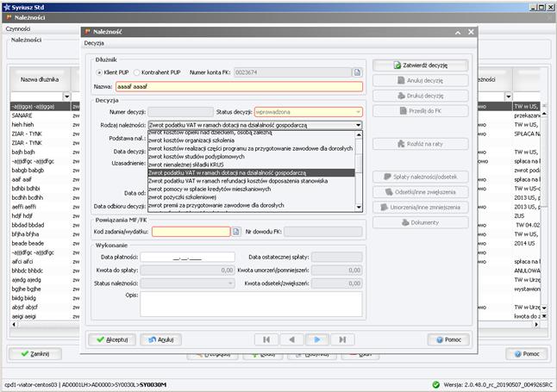
Task: Choose 'zwrot kosztów studiów podyplomowych' option
Action: 251,157
